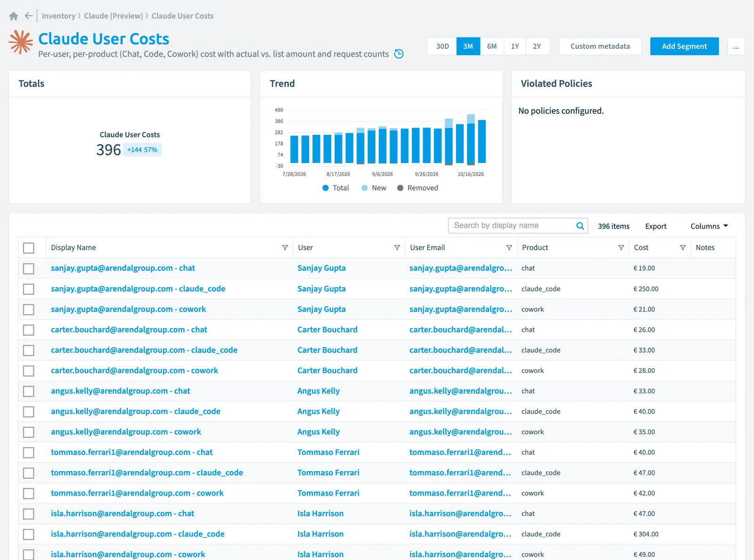
Task: Toggle the New series in the legend
Action: pos(374,188)
